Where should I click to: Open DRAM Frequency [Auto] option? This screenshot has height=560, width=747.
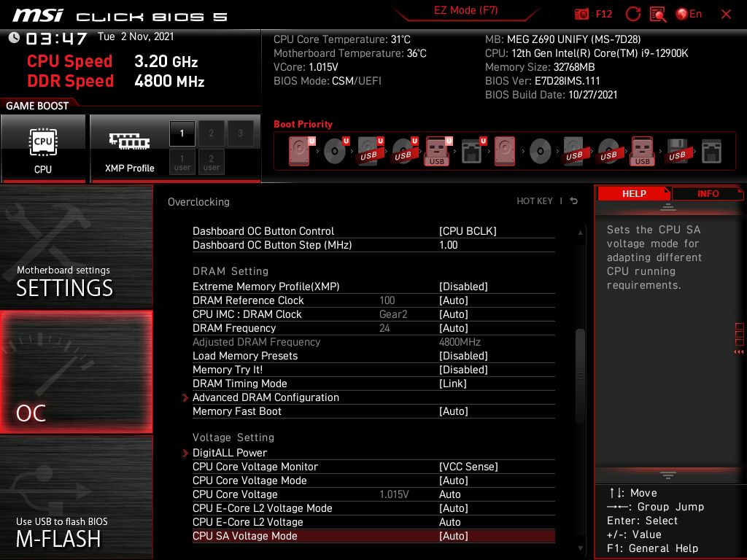pyautogui.click(x=454, y=328)
